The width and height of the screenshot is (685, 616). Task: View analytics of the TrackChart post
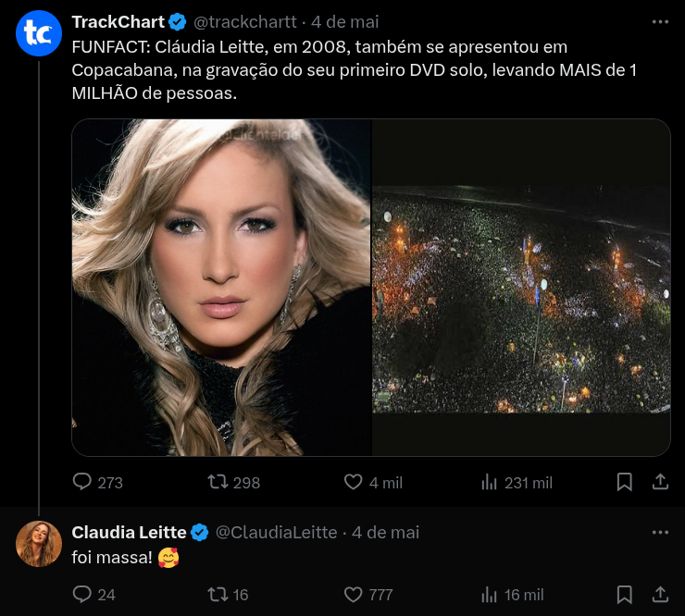[490, 482]
